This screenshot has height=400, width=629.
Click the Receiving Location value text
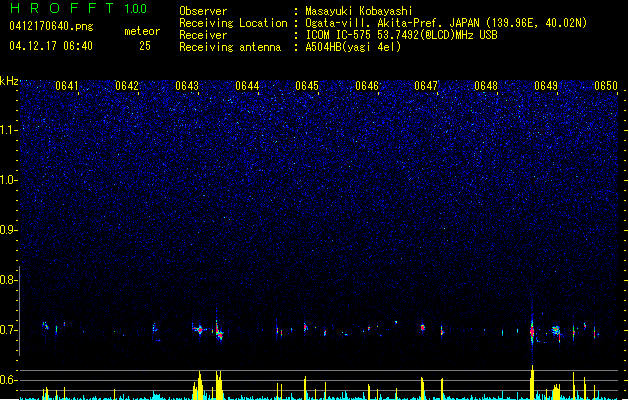point(446,23)
